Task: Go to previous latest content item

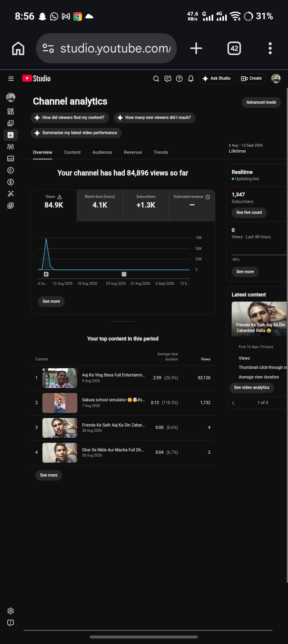Action: pyautogui.click(x=233, y=403)
